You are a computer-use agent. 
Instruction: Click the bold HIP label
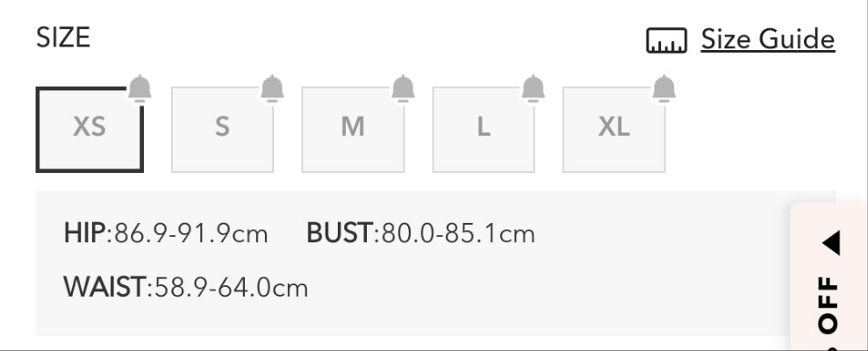click(84, 234)
